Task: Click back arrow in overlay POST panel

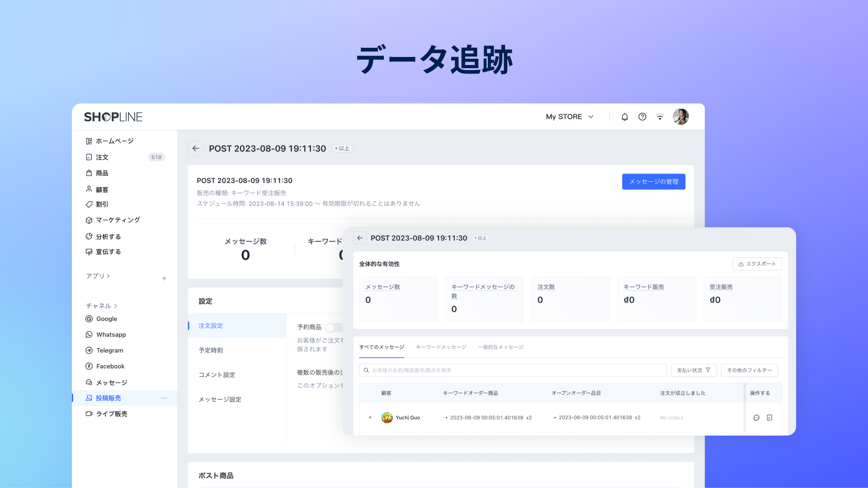Action: click(360, 238)
